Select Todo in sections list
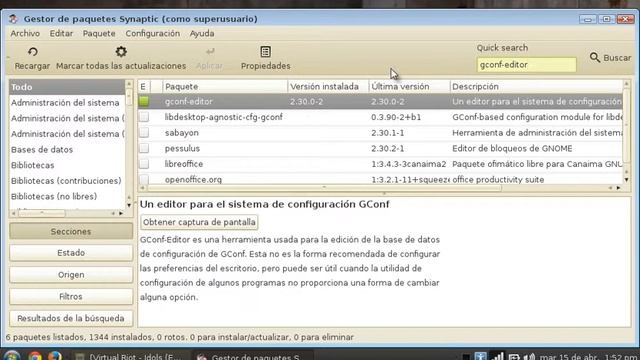The image size is (640, 360). (67, 87)
